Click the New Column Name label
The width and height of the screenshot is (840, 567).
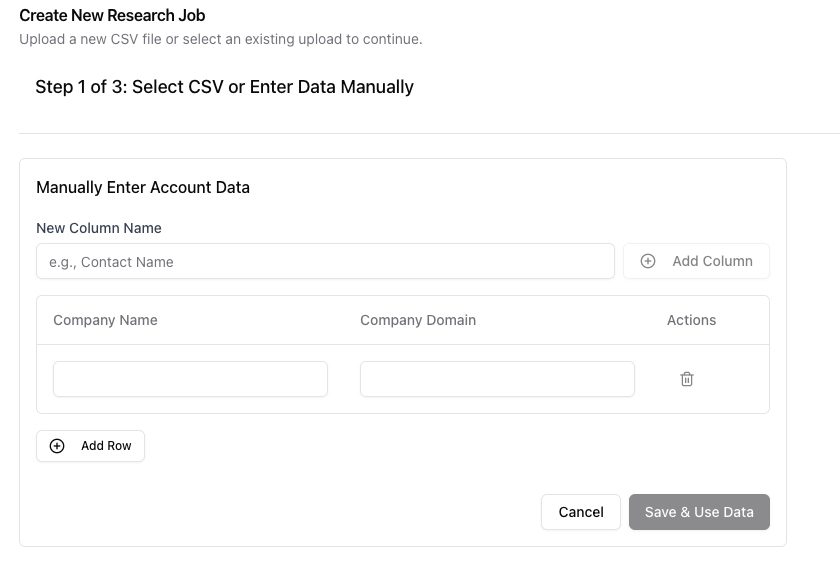[99, 228]
